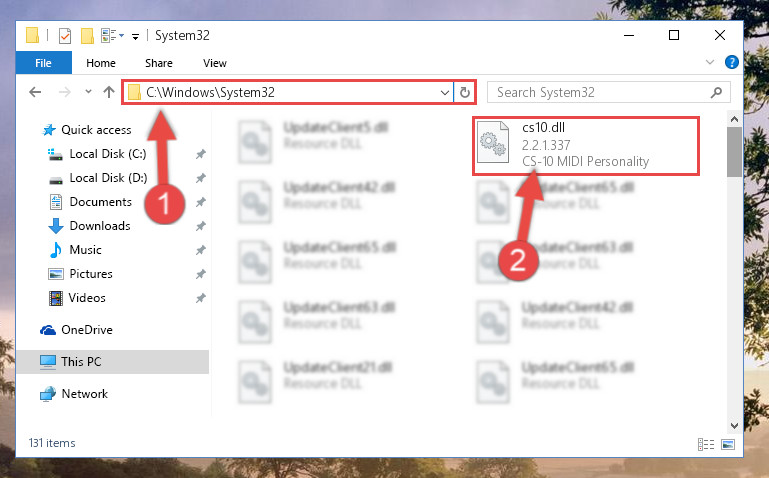Unpin Music using its pin icon
The height and width of the screenshot is (478, 769).
(200, 250)
